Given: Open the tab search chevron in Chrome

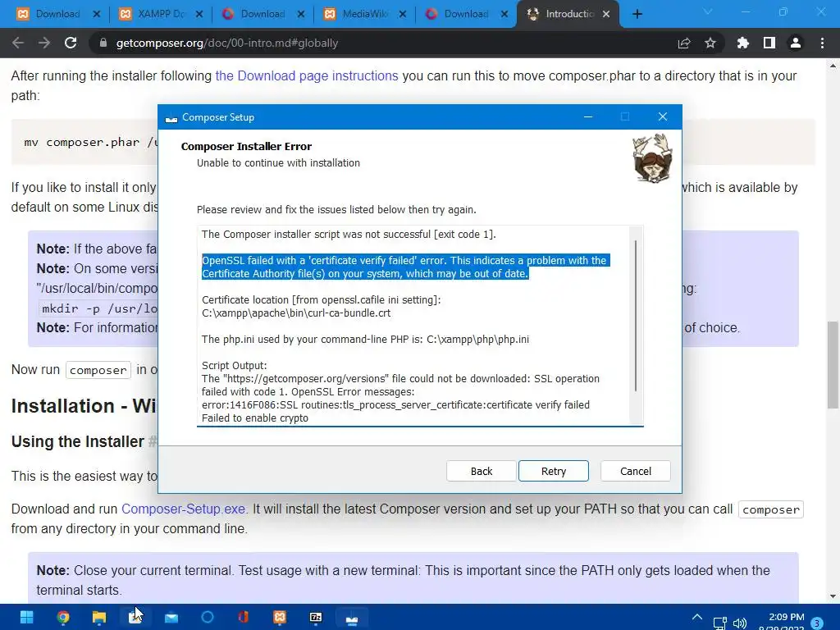Looking at the screenshot, I should click(708, 11).
